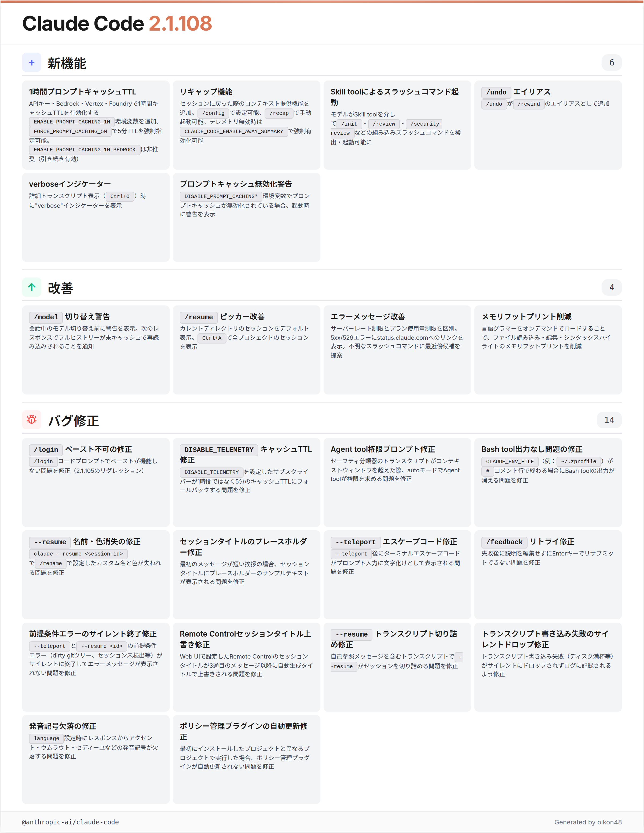The image size is (644, 833).
Task: Select the 前提条件エラーのサイレント終了修正 title
Action: (x=93, y=634)
